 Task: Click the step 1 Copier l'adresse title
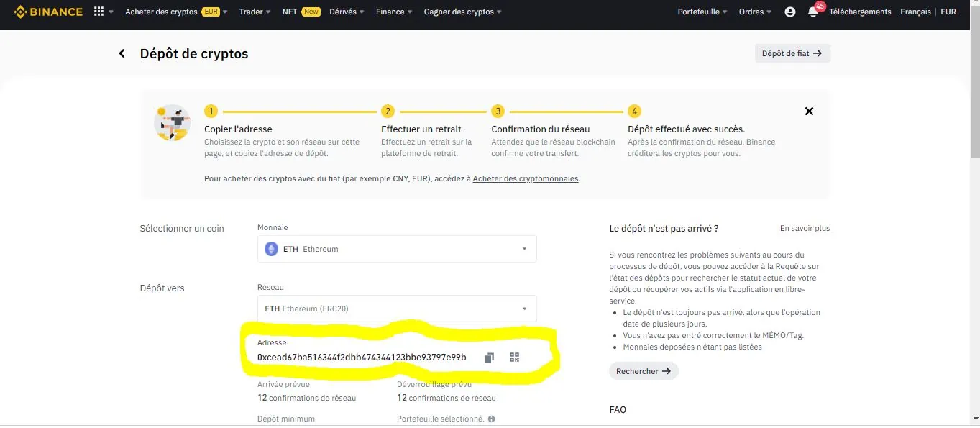[238, 129]
